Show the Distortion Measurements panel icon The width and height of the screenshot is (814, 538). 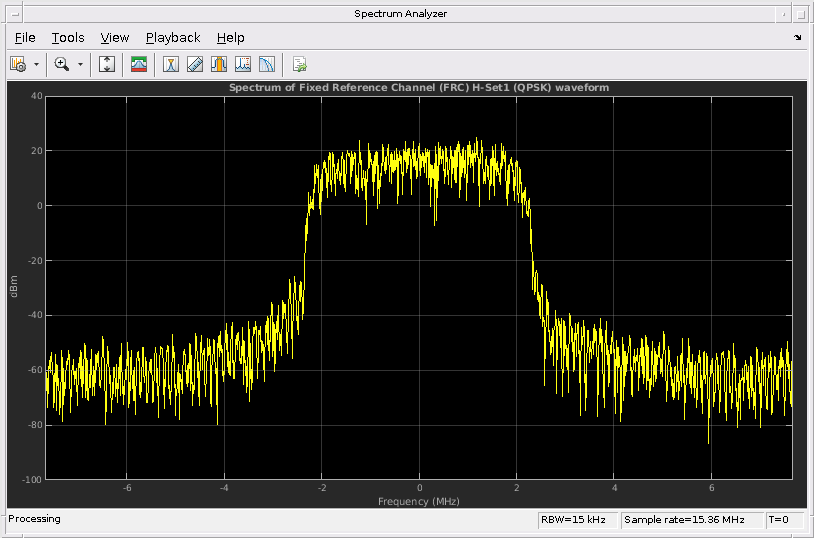point(267,64)
